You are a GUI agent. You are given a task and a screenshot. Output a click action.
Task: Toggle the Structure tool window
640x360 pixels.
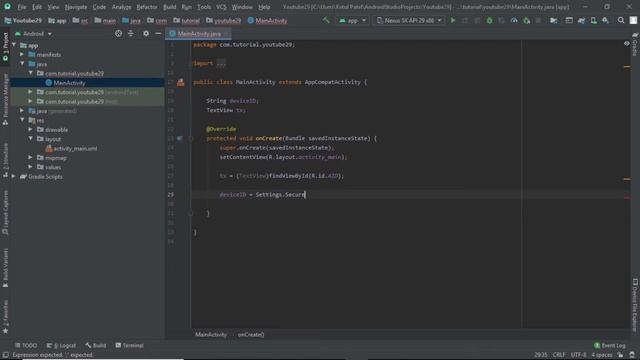(5, 160)
